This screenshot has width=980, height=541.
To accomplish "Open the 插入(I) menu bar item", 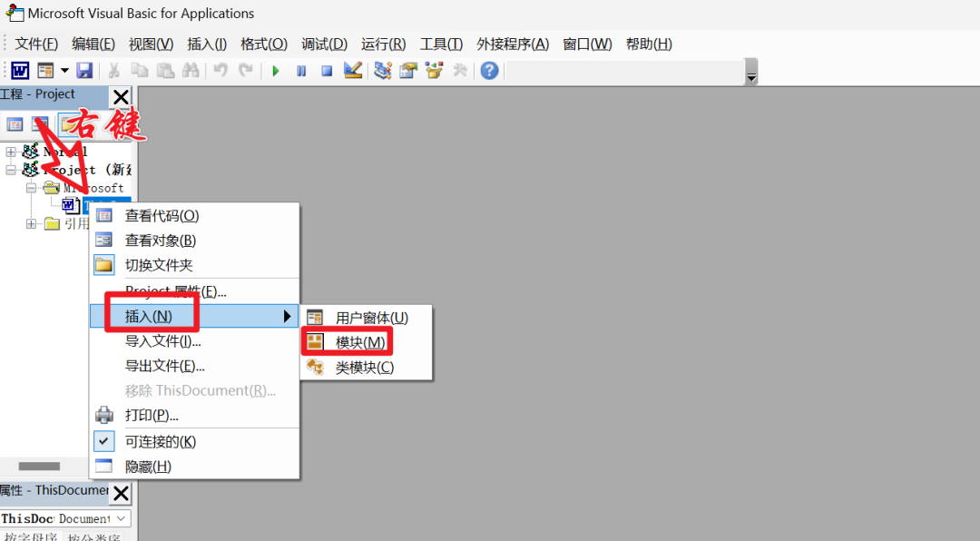I will click(x=207, y=44).
